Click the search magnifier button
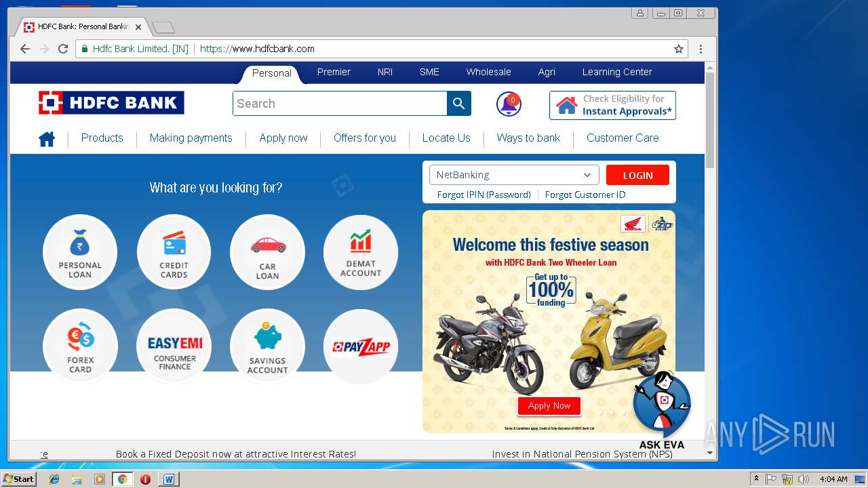Image resolution: width=868 pixels, height=488 pixels. coord(459,104)
